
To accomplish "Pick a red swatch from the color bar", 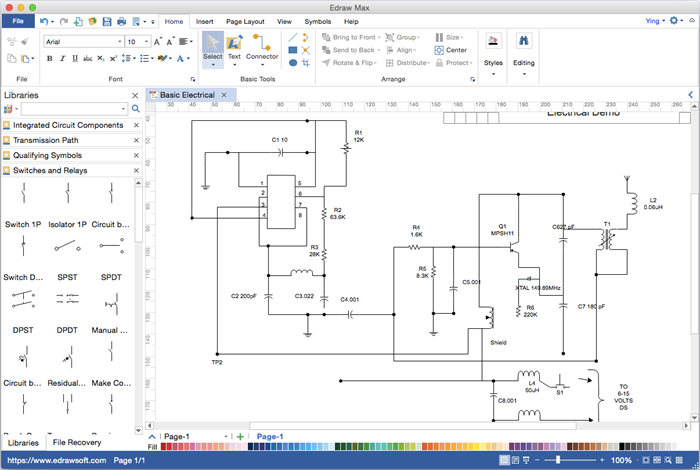I will point(425,447).
